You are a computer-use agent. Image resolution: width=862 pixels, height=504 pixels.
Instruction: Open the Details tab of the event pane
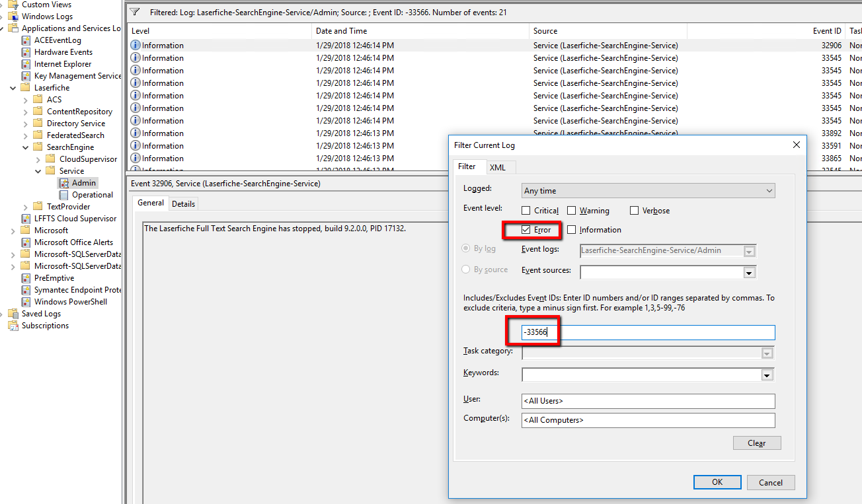(183, 204)
